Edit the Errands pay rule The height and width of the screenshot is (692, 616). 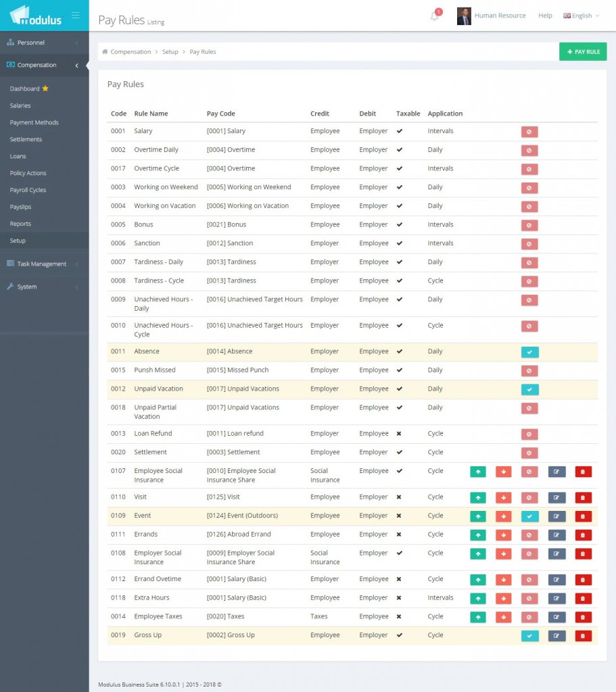click(x=556, y=535)
